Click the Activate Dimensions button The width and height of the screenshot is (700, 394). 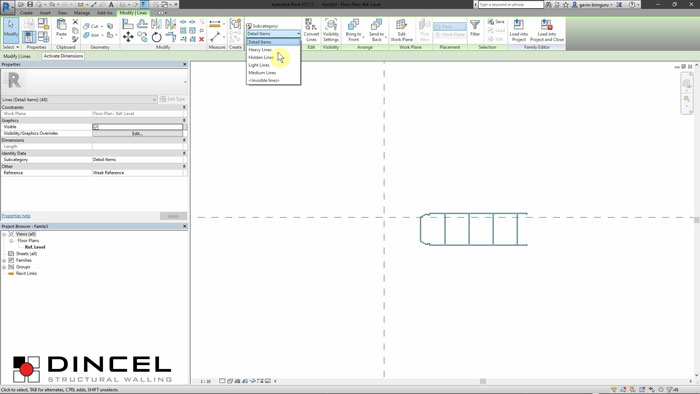(63, 56)
